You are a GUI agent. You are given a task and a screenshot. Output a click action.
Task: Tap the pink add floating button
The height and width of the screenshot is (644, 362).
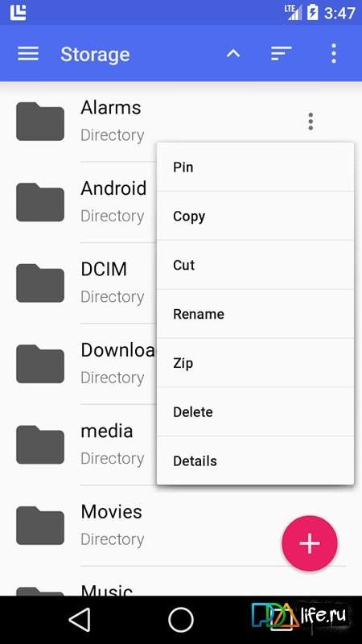pyautogui.click(x=310, y=543)
